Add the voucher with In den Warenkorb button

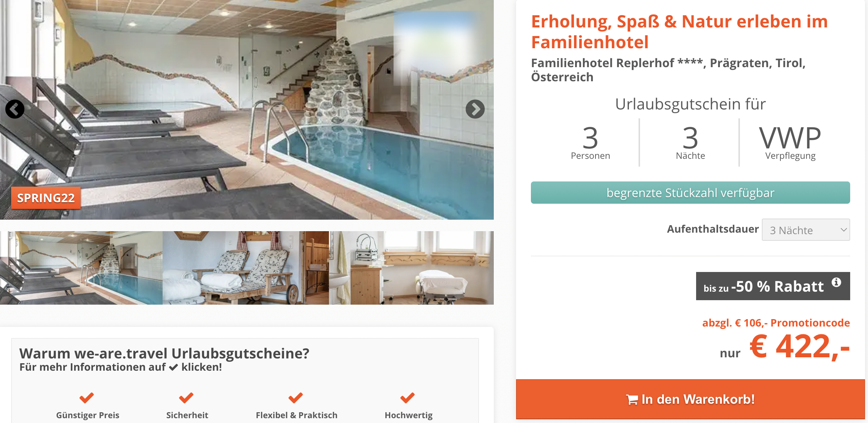click(x=690, y=399)
